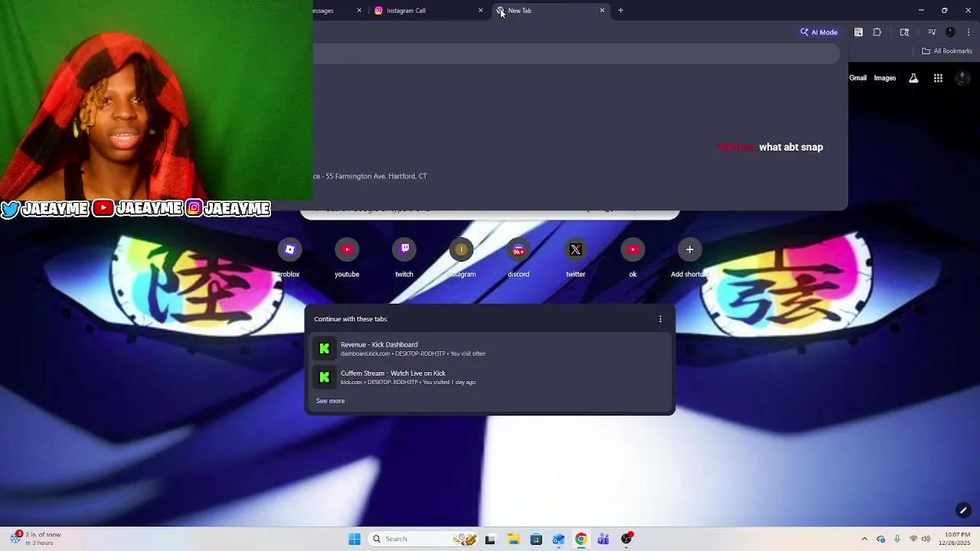
Task: Click the Add shortcut plus button
Action: tap(690, 249)
